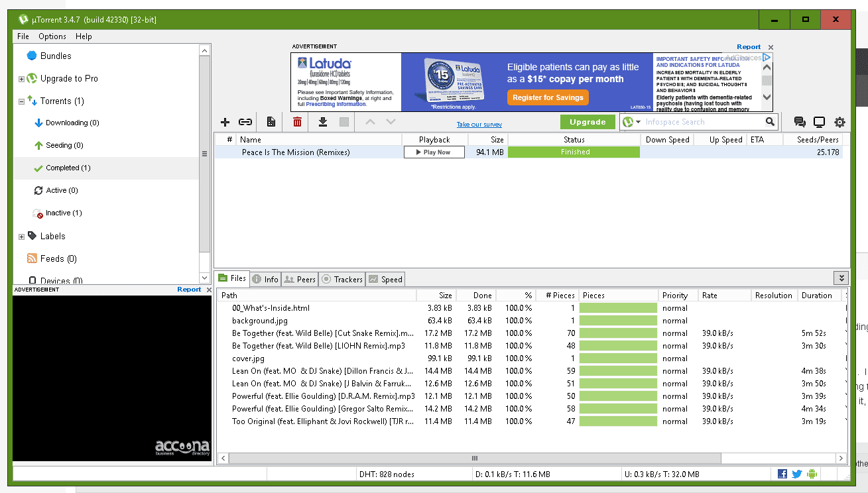Viewport: 868px width, 493px height.
Task: Sort torrents by Name column header
Action: pyautogui.click(x=320, y=140)
